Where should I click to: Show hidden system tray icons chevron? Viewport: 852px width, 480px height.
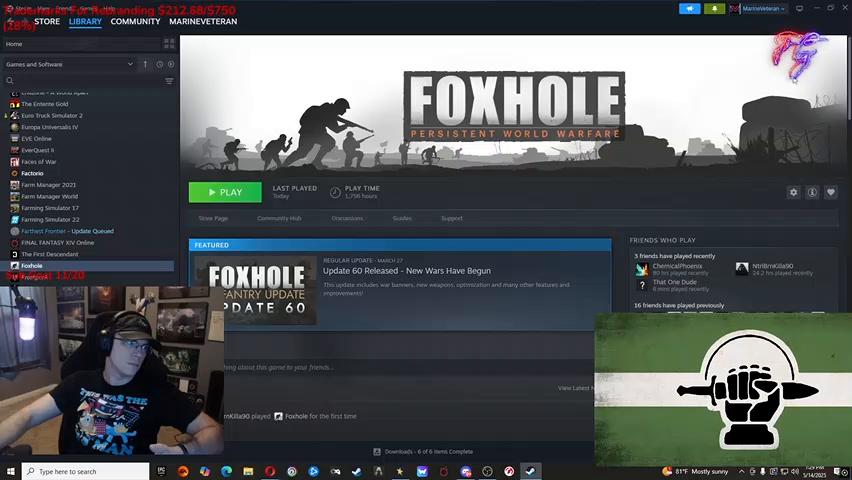[x=741, y=471]
